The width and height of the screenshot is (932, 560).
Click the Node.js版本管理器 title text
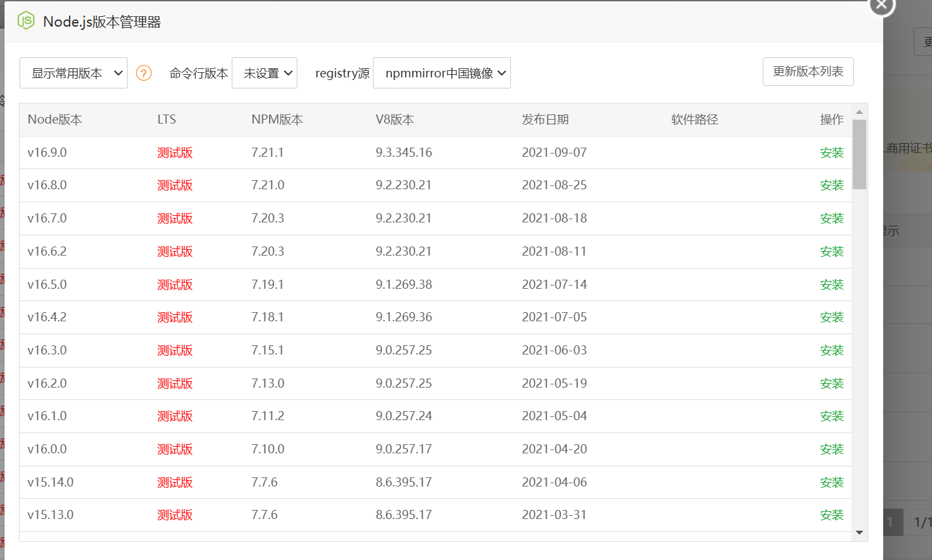102,22
